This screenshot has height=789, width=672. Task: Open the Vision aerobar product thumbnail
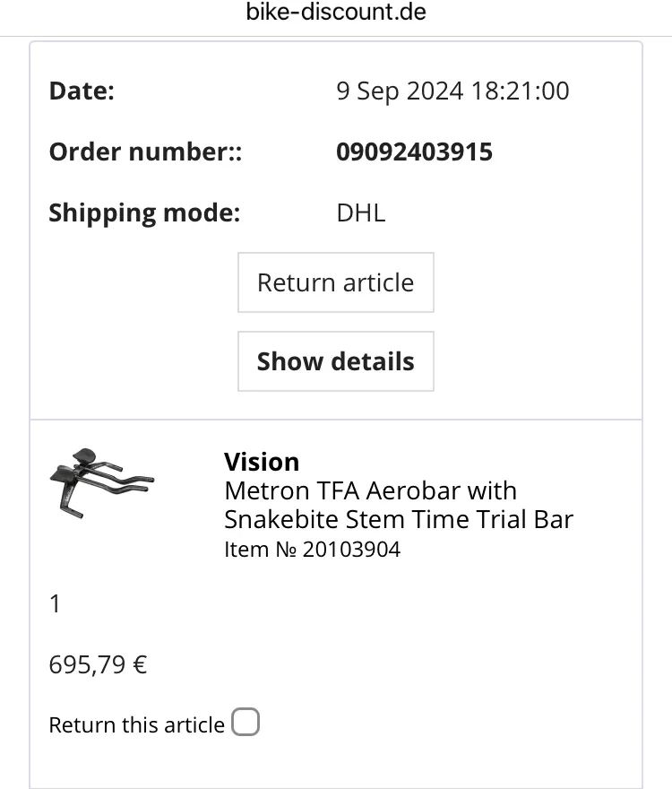point(101,483)
